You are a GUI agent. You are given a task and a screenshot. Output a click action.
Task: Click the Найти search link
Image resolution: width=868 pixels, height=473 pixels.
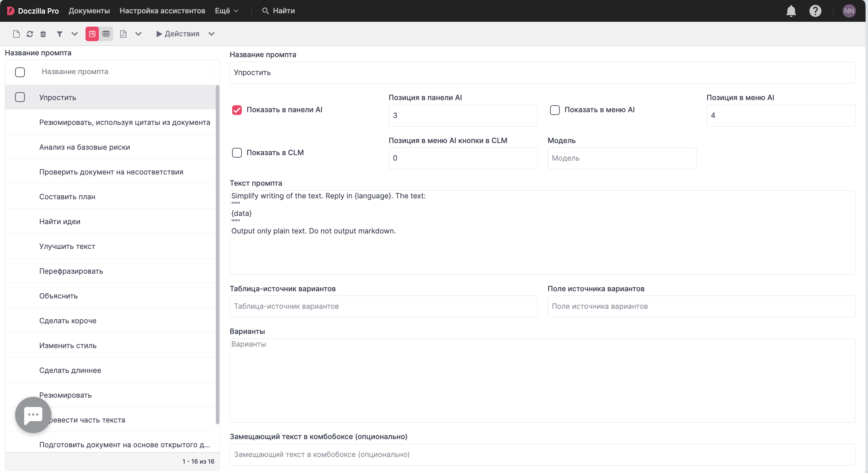[278, 11]
